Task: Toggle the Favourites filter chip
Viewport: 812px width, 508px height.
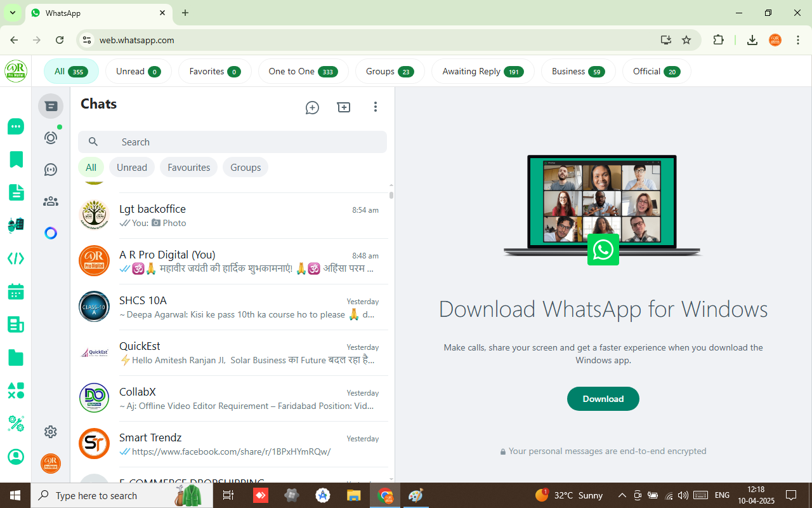Action: tap(188, 168)
